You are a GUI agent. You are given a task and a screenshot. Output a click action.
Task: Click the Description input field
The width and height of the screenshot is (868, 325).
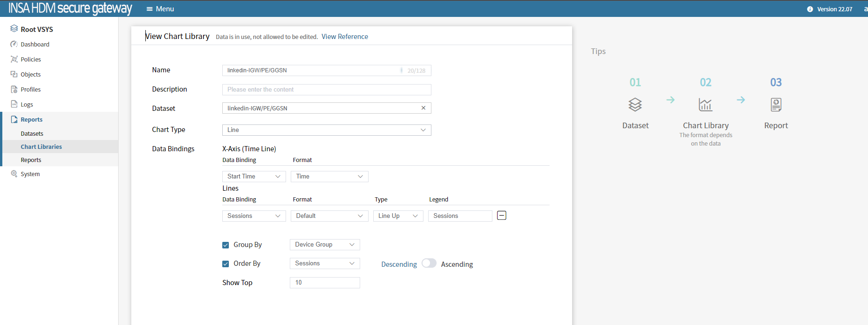pos(326,90)
